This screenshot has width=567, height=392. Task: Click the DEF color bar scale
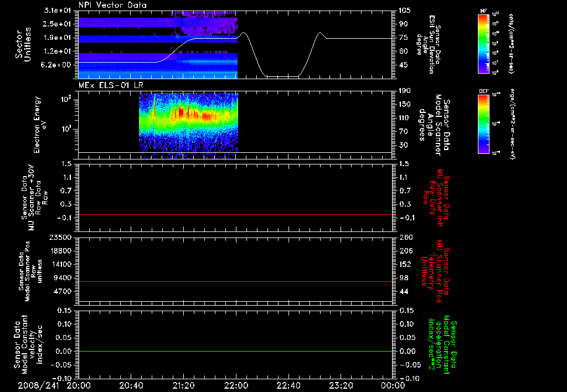(484, 124)
